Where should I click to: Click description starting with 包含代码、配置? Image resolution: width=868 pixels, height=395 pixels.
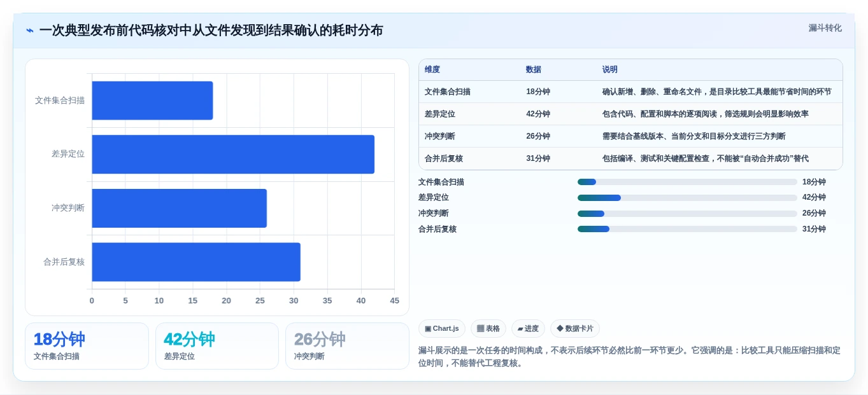706,114
